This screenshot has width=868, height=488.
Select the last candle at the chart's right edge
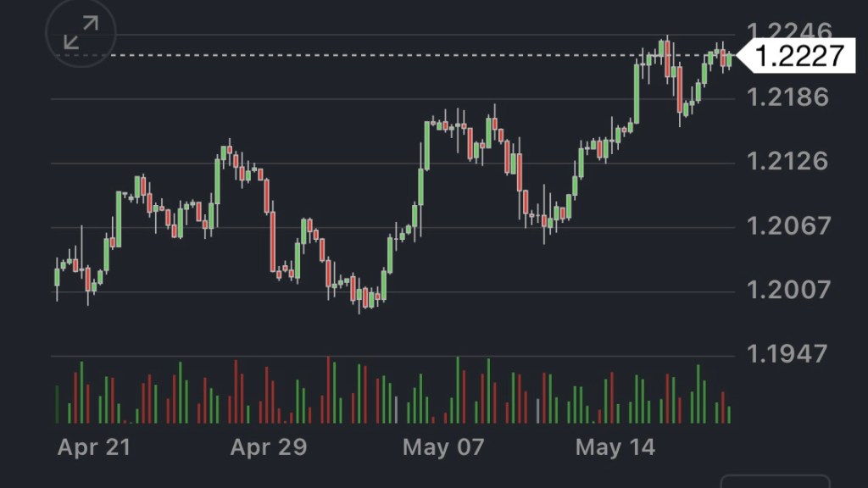tap(729, 61)
